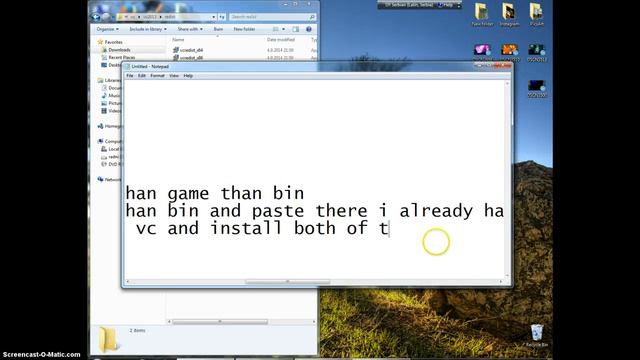Screen dimensions: 640x360
Task: Click the refresh button beside address bar
Action: (222, 17)
